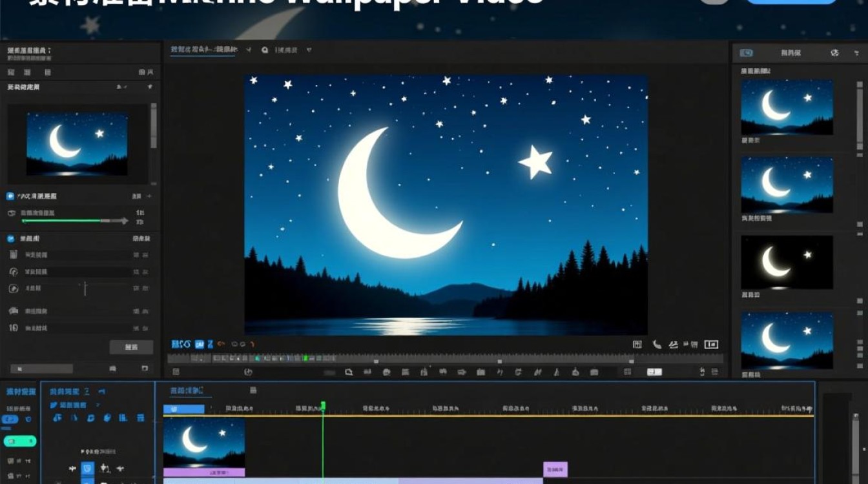
Task: Toggle the blue checkbox above the green slider
Action: click(10, 196)
